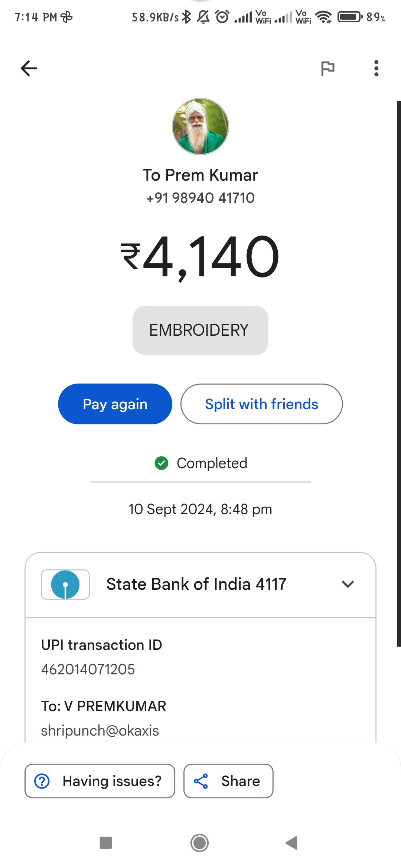Viewport: 401px width, 868px height.
Task: Tap the back arrow icon
Action: pyautogui.click(x=29, y=68)
